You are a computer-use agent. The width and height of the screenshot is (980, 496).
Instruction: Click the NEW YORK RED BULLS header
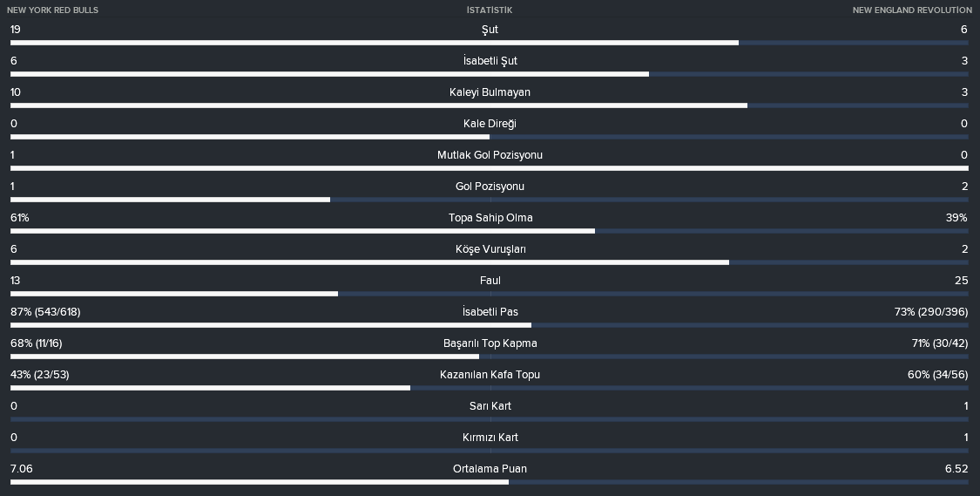(52, 10)
